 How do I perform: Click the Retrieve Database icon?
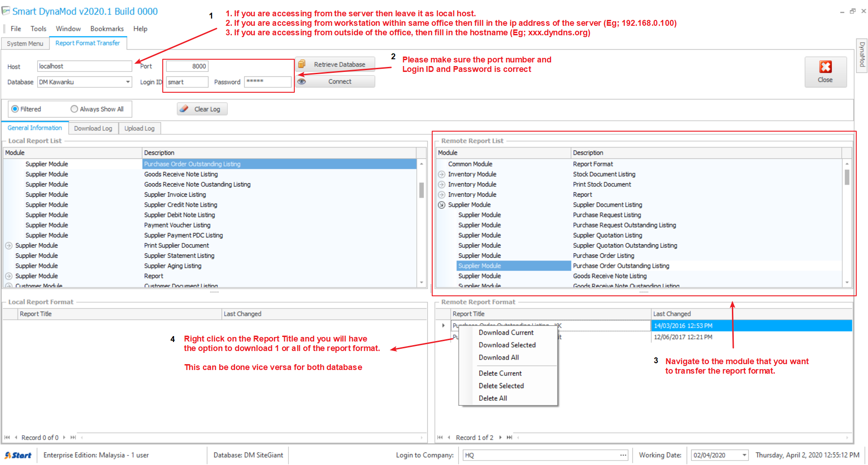[x=302, y=64]
